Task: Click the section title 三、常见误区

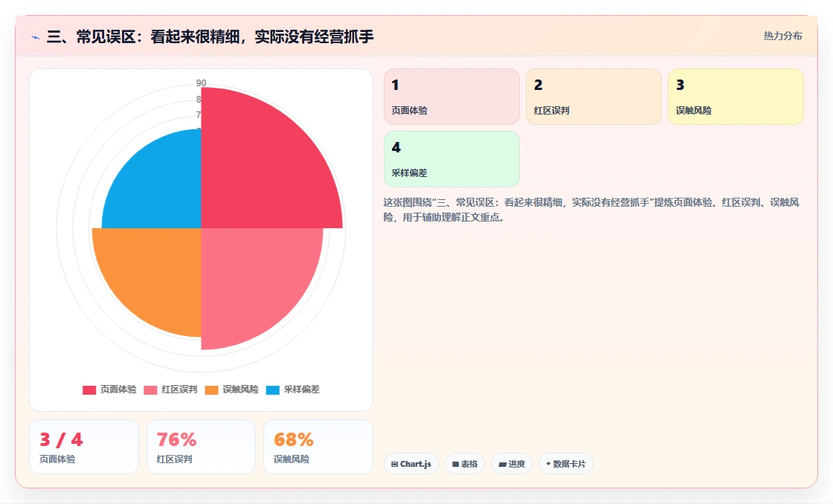Action: pos(210,36)
